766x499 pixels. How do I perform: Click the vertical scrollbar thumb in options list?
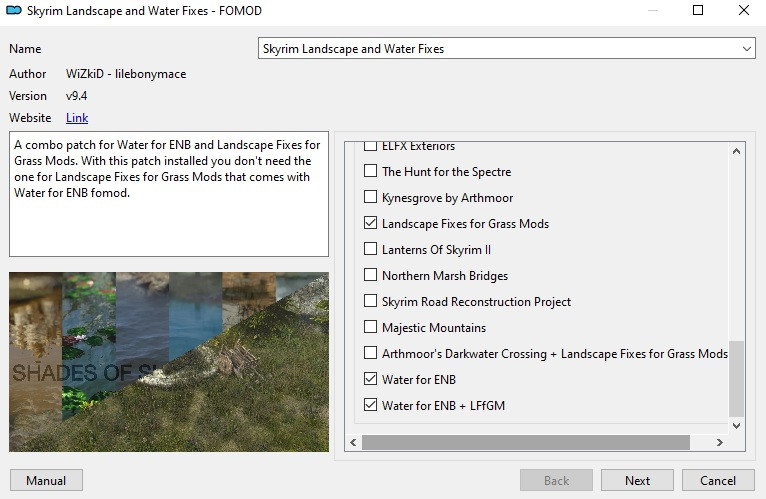[x=736, y=378]
